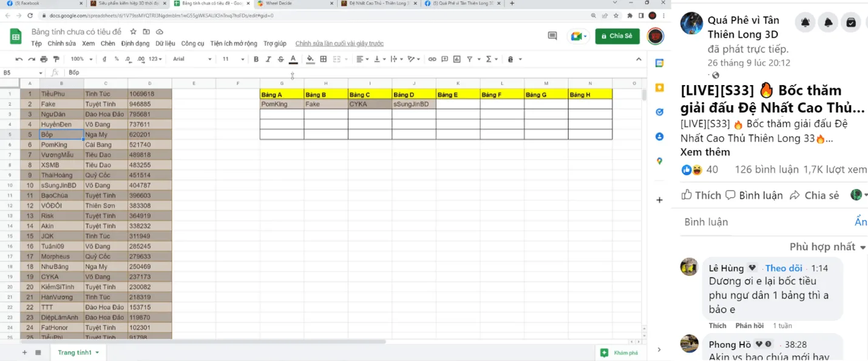Viewport: 868px width, 361px height.
Task: Click the green Chia Sẻ button
Action: point(617,36)
